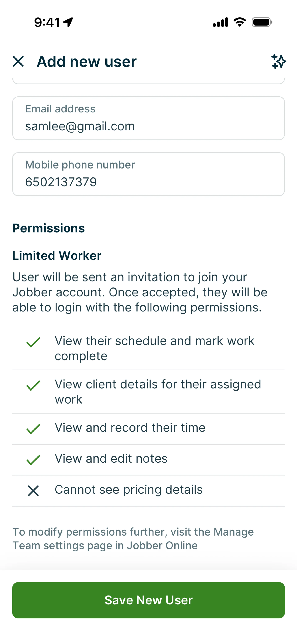Viewport: 297px width, 644px height.
Task: Tap the 9:41 clock time
Action: pyautogui.click(x=47, y=22)
